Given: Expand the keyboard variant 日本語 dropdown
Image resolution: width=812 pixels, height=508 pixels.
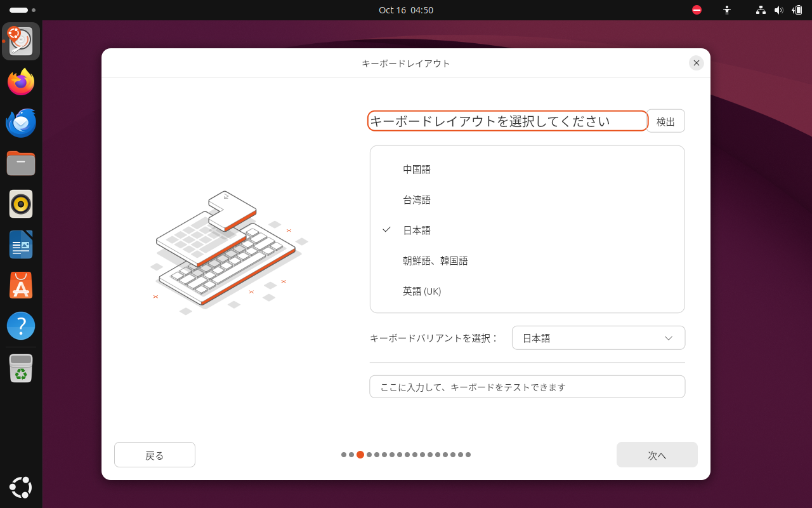Looking at the screenshot, I should 598,338.
